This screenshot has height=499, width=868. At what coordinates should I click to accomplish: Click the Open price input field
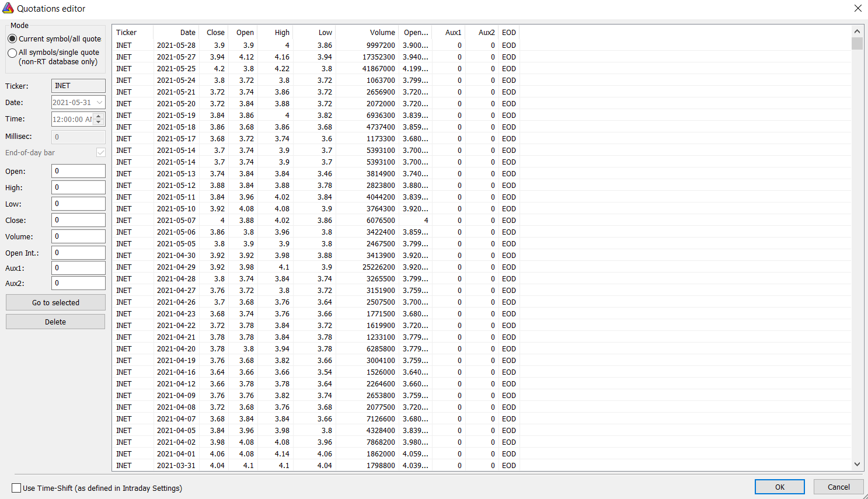pyautogui.click(x=78, y=171)
